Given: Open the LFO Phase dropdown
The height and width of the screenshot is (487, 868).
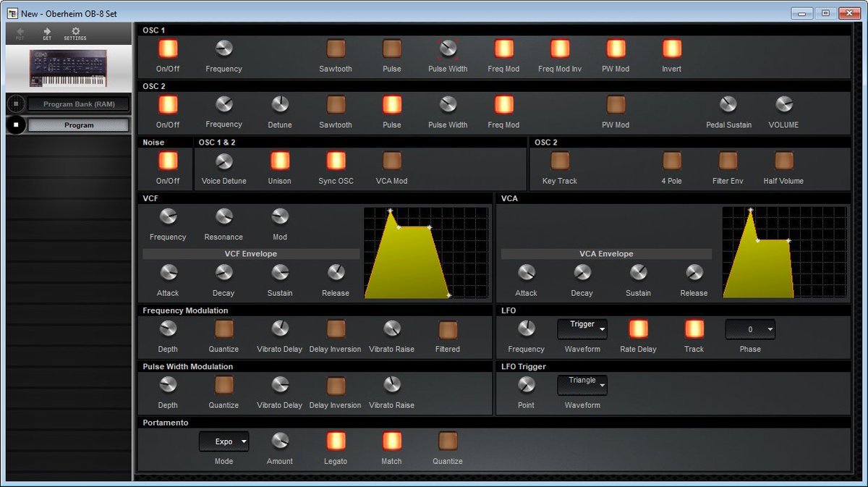Looking at the screenshot, I should click(x=750, y=329).
